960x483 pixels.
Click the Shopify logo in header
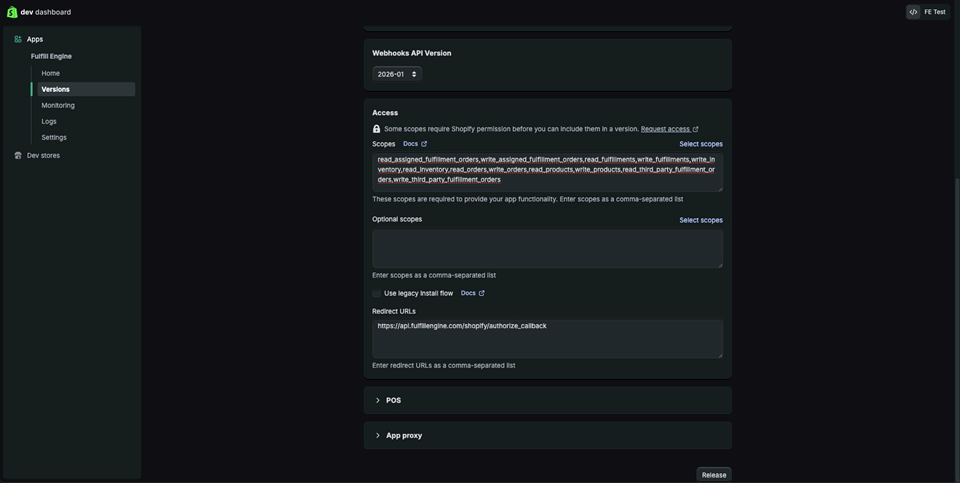(12, 12)
